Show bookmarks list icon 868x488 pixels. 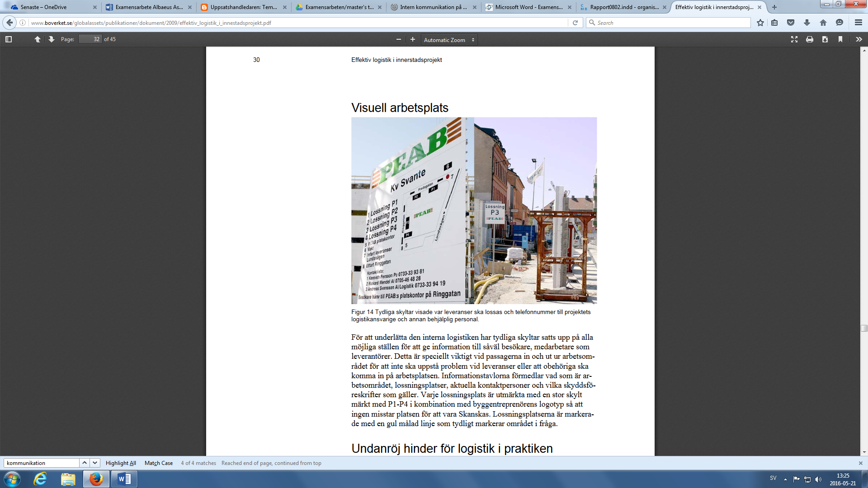tap(774, 23)
